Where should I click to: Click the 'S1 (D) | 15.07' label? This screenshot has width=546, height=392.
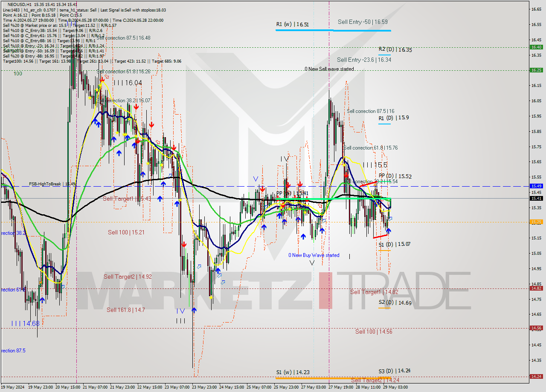tap(395, 245)
